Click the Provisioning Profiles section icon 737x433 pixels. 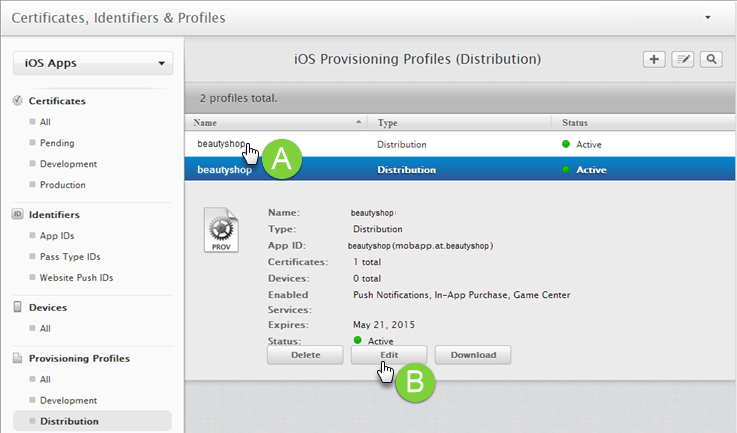coord(18,358)
